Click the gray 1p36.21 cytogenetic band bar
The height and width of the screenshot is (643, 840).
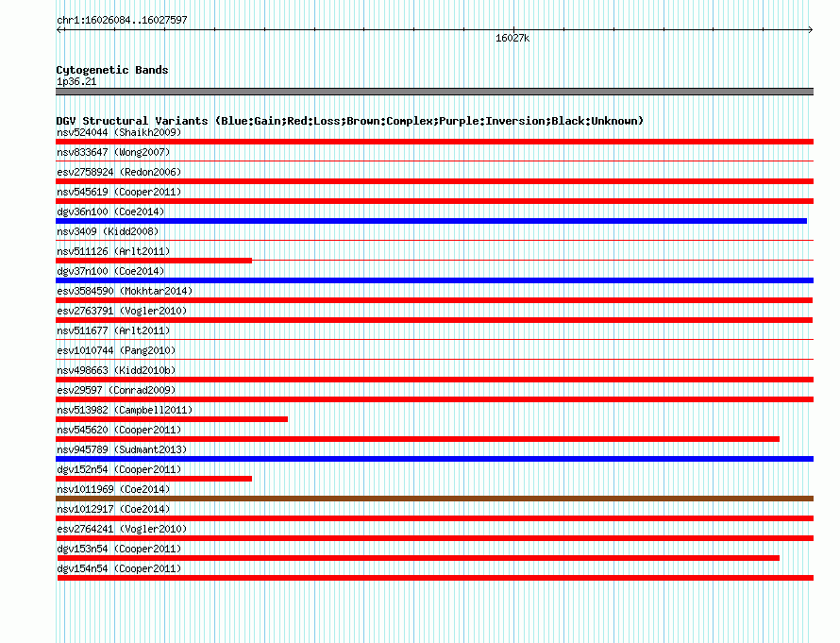tap(434, 92)
